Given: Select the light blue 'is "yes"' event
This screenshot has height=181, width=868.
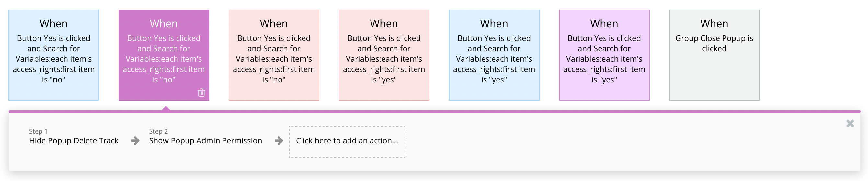Looking at the screenshot, I should point(494,58).
